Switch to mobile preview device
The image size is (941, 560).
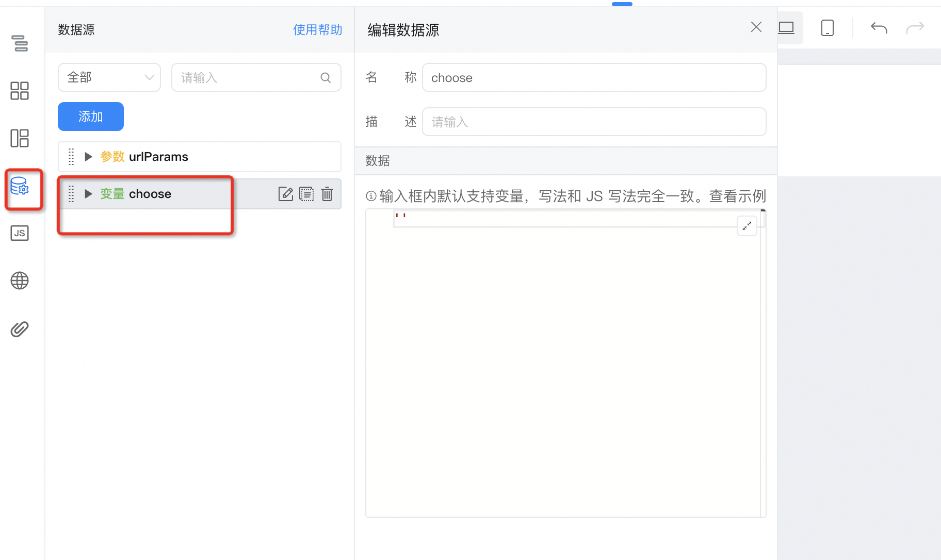click(828, 27)
